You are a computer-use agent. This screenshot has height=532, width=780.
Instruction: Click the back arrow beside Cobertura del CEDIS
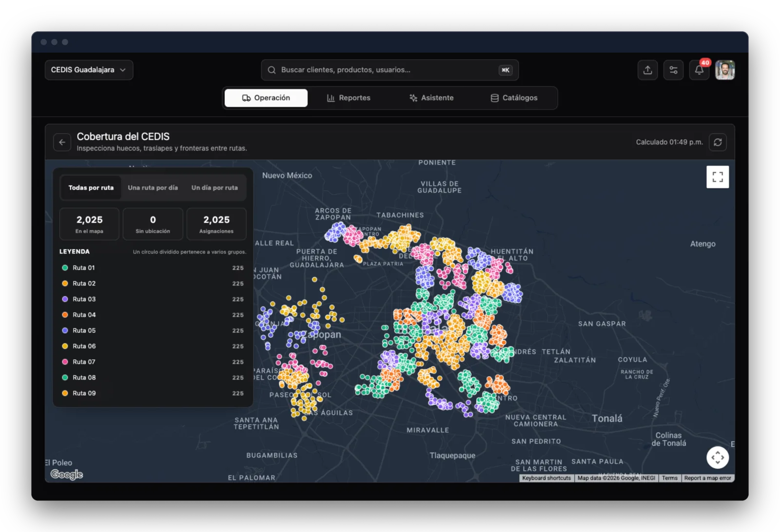(x=62, y=142)
